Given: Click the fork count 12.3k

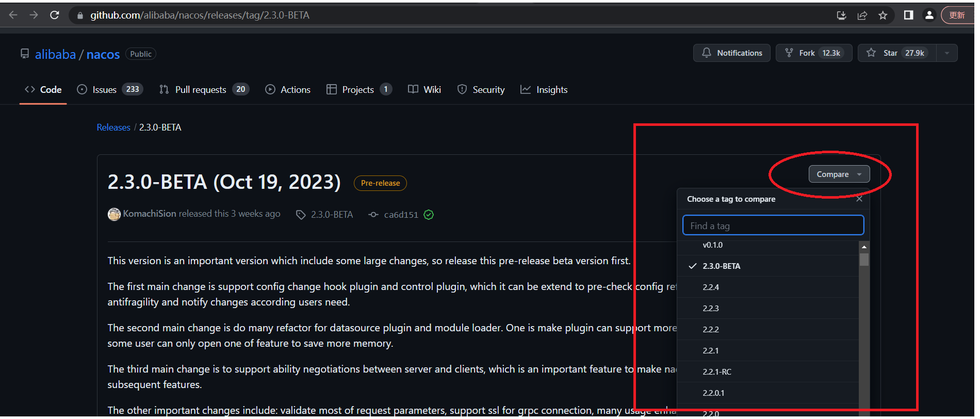Looking at the screenshot, I should coord(831,53).
